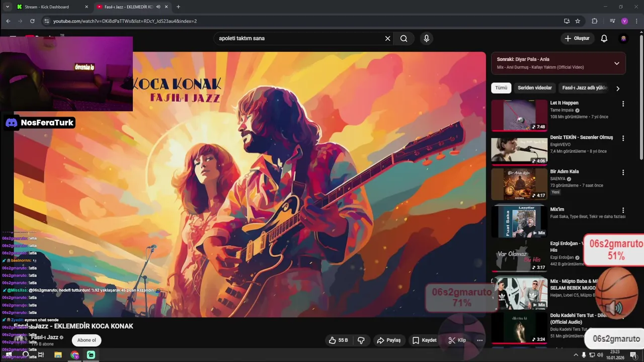Open the YouTube notifications bell
The width and height of the screenshot is (644, 362).
[604, 38]
